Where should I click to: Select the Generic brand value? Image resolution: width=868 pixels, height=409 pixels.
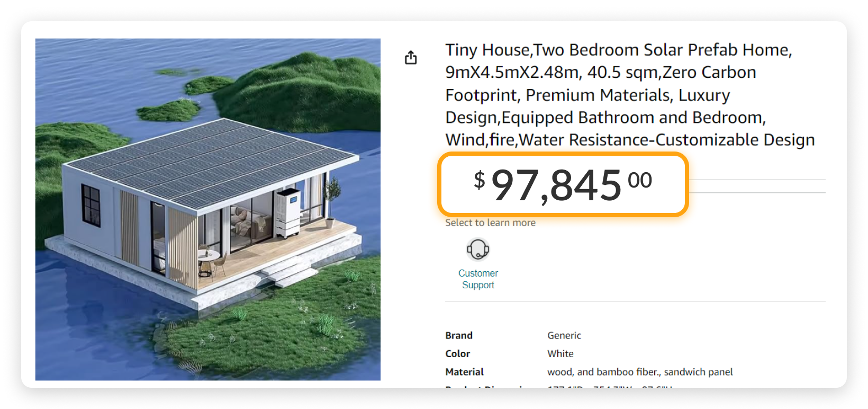click(x=564, y=335)
